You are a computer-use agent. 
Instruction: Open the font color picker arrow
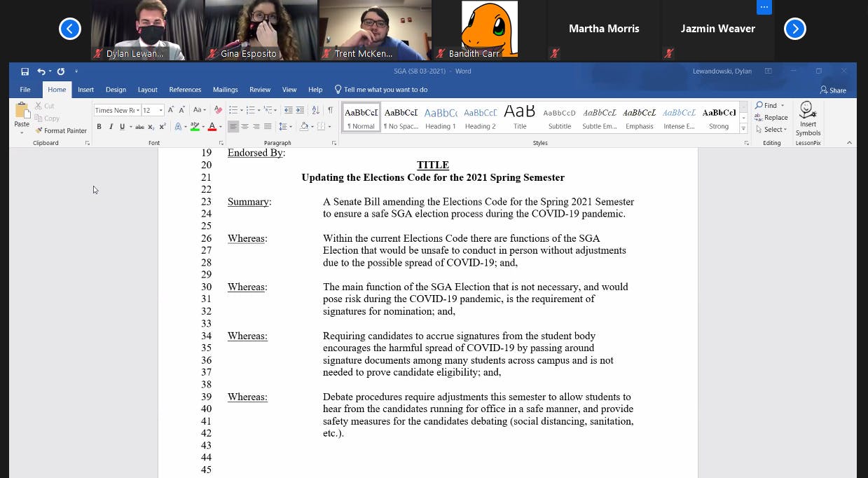[219, 127]
